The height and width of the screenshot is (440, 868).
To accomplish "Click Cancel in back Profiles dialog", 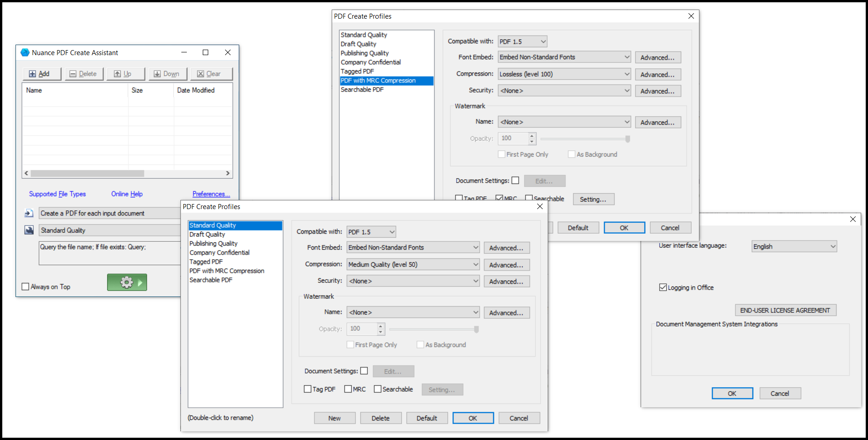I will tap(670, 228).
